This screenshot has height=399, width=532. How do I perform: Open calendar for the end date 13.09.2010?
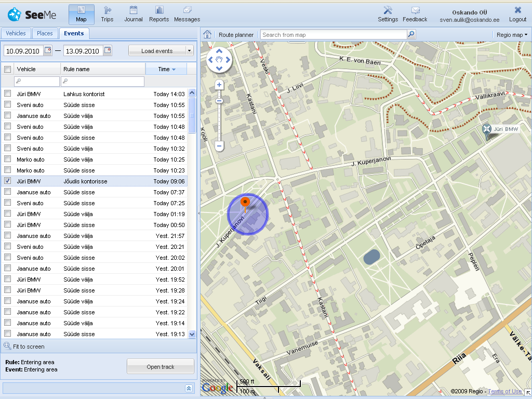108,50
